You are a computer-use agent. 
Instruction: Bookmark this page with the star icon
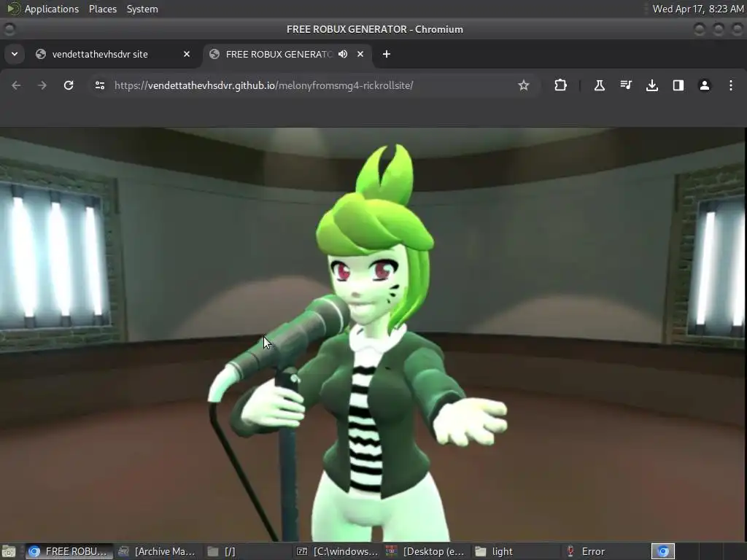pyautogui.click(x=524, y=85)
